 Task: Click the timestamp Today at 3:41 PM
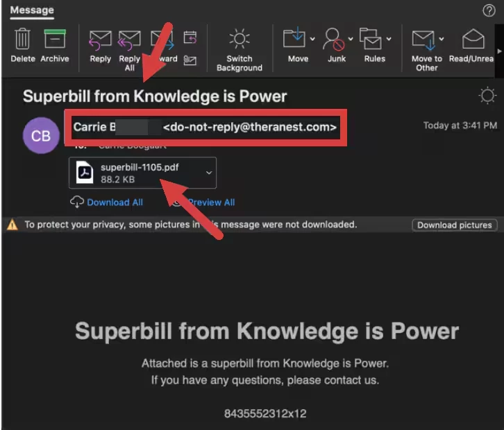pos(460,126)
